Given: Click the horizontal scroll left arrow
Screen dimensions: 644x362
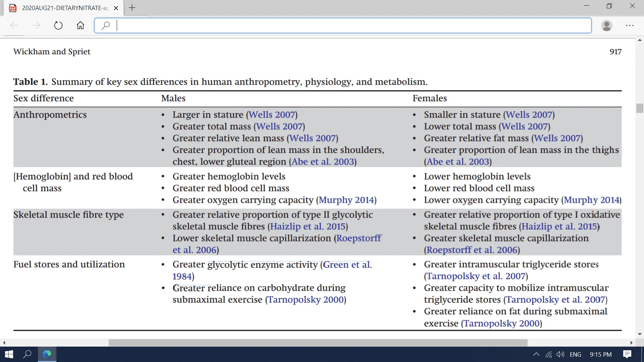Looking at the screenshot, I should (4, 343).
